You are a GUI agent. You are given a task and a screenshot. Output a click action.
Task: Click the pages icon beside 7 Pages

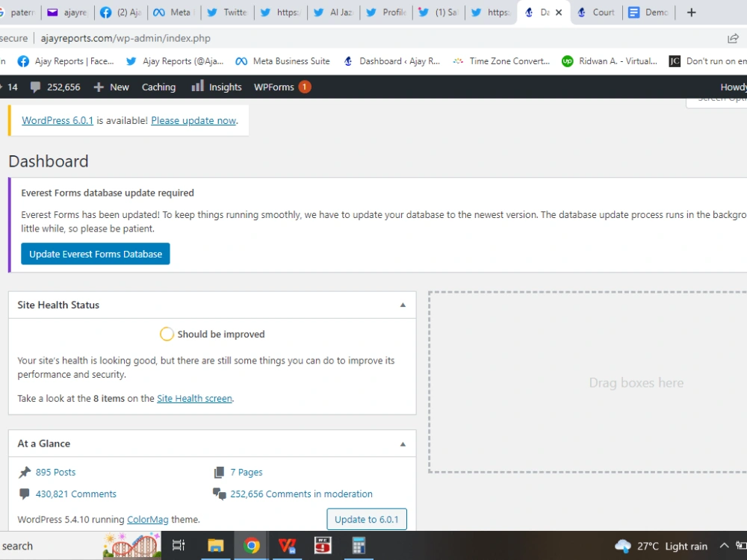(x=219, y=473)
